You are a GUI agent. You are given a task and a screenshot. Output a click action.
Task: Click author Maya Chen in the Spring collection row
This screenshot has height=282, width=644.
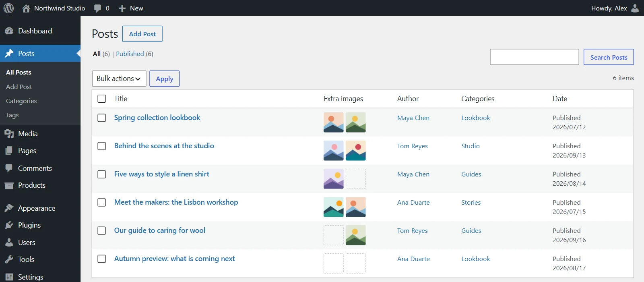(x=413, y=118)
